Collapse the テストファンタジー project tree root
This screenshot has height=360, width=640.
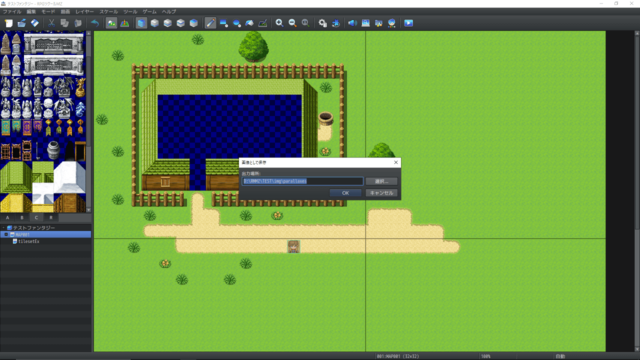(x=4, y=228)
